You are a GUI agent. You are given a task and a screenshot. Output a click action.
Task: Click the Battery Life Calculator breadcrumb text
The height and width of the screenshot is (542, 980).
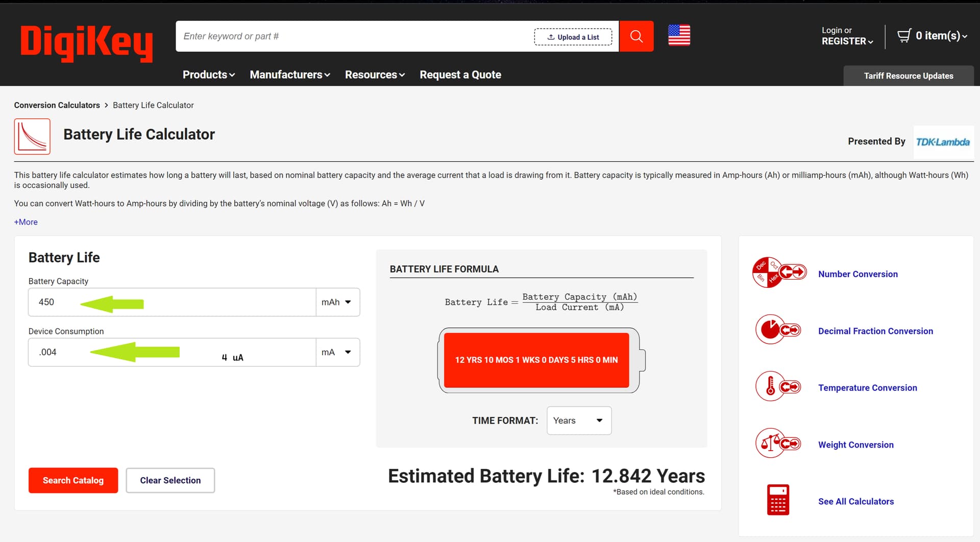(x=153, y=105)
